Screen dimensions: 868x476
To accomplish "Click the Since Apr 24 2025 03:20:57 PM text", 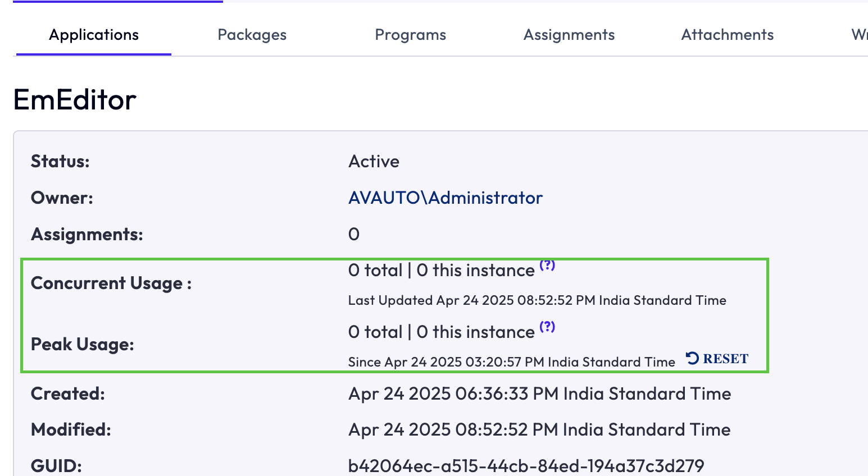I will point(512,362).
